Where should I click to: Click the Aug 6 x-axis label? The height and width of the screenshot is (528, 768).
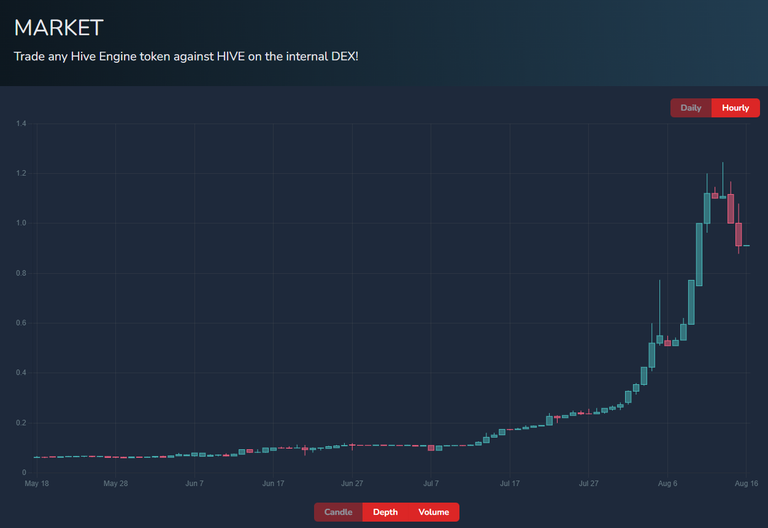click(668, 483)
